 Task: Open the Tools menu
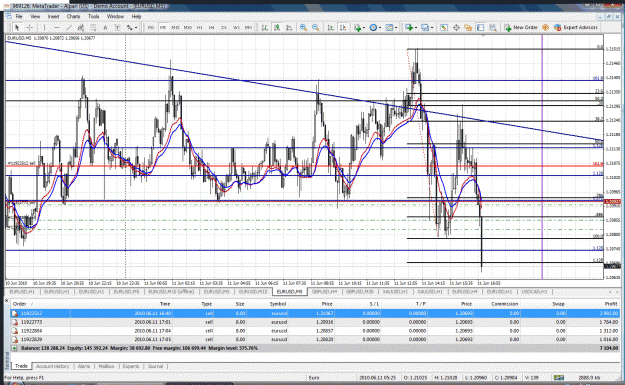point(94,16)
